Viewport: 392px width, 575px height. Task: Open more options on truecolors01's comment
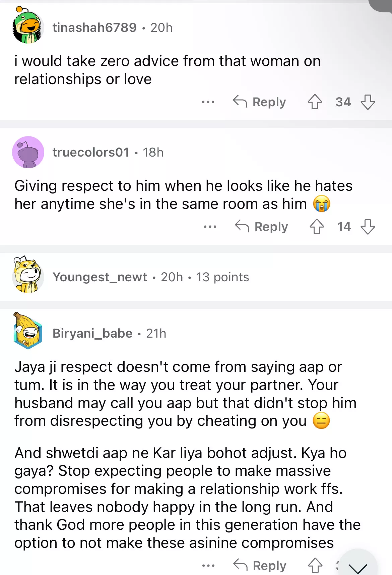coord(210,227)
